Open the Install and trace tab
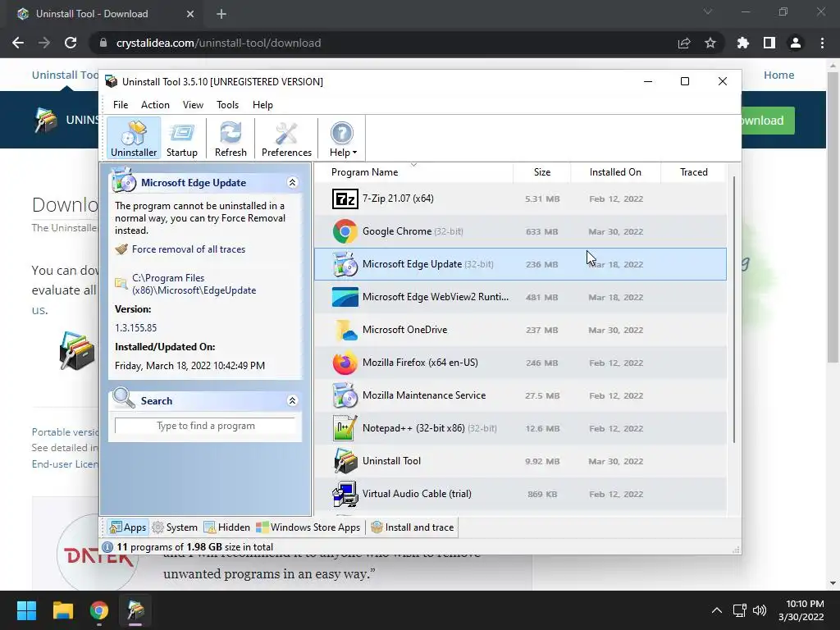The height and width of the screenshot is (630, 840). click(x=413, y=527)
